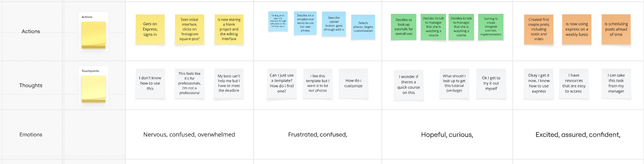Select the Emotions row label

31,135
